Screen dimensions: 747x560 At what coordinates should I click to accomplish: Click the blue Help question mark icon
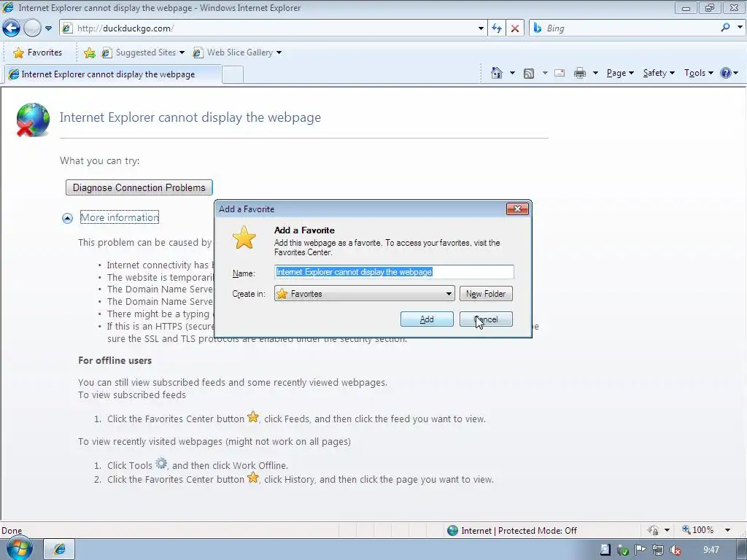tap(726, 73)
